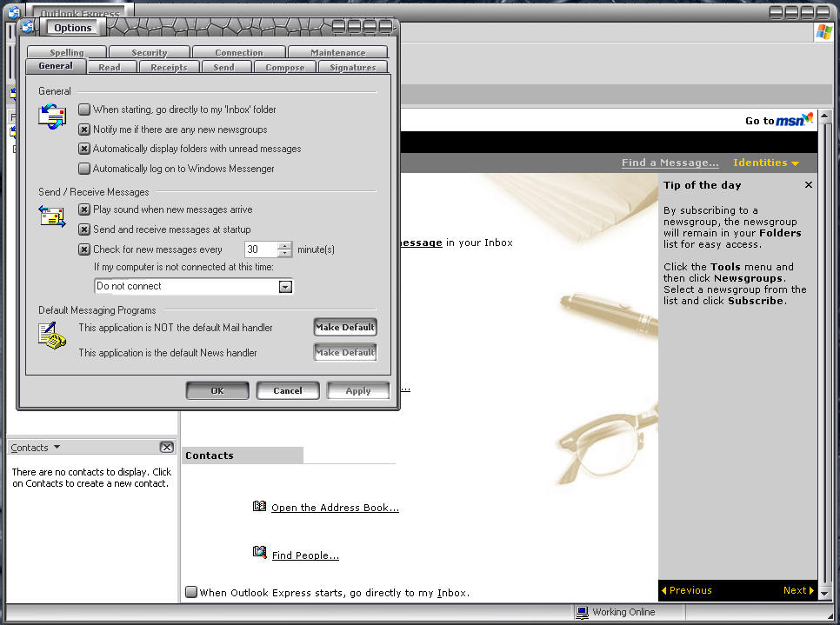This screenshot has height=625, width=840.
Task: Select the General tab
Action: tap(56, 66)
